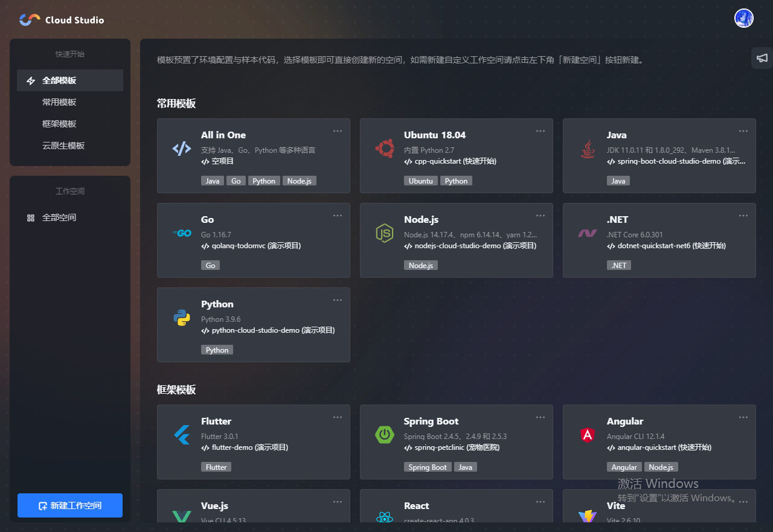The width and height of the screenshot is (773, 532).
Task: Open the user avatar profile menu
Action: tap(743, 18)
